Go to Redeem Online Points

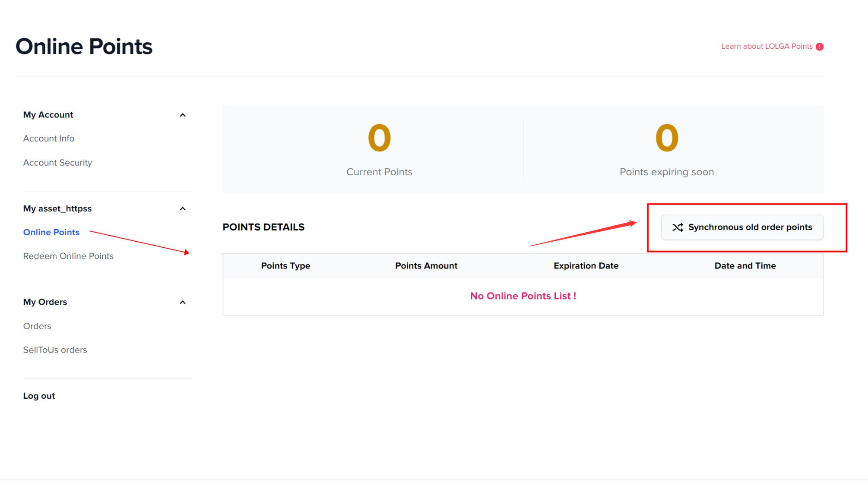click(x=68, y=256)
